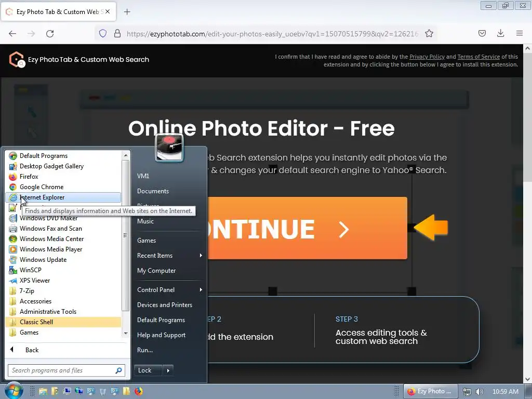Open shutdown options arrow beside Lock
The image size is (532, 399).
pos(168,370)
